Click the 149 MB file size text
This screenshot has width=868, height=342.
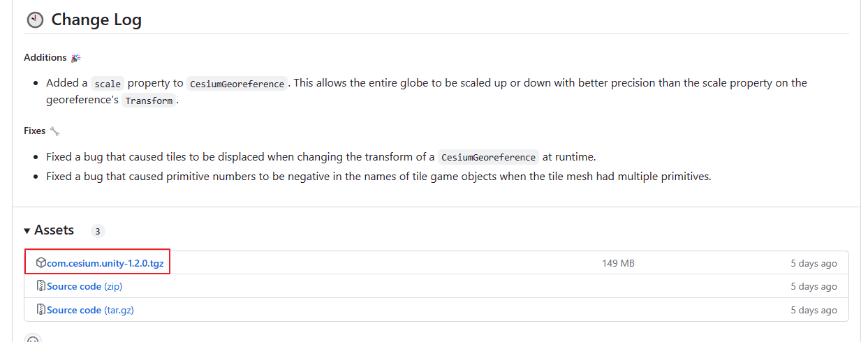(618, 263)
